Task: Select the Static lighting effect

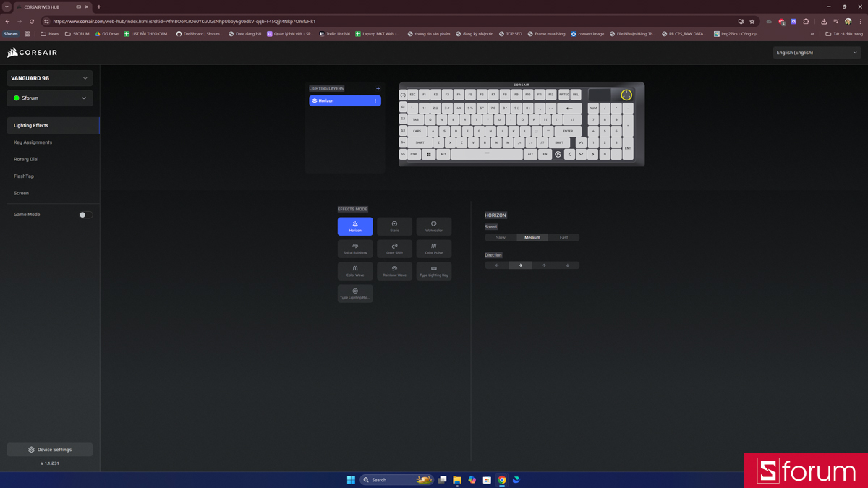Action: [x=394, y=226]
